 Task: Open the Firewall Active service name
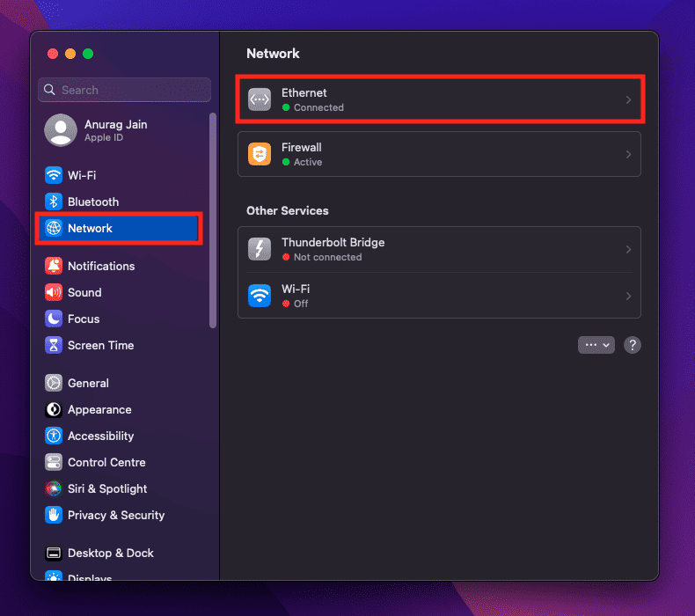coord(302,147)
